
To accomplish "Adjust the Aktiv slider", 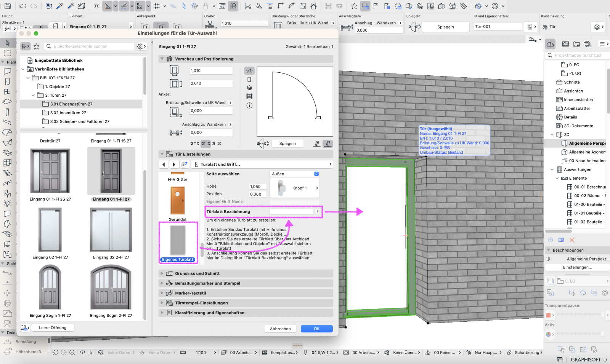I will [580, 334].
